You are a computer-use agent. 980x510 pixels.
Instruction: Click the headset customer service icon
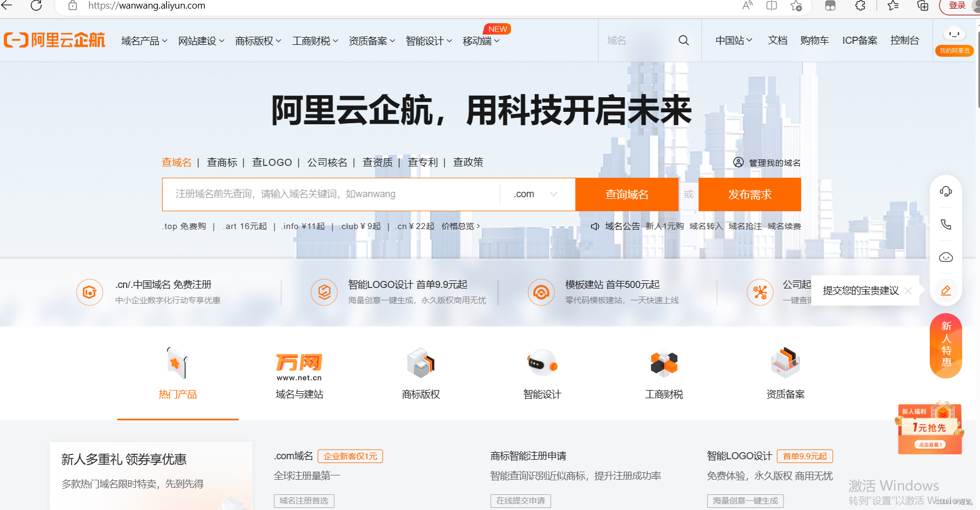(x=946, y=191)
